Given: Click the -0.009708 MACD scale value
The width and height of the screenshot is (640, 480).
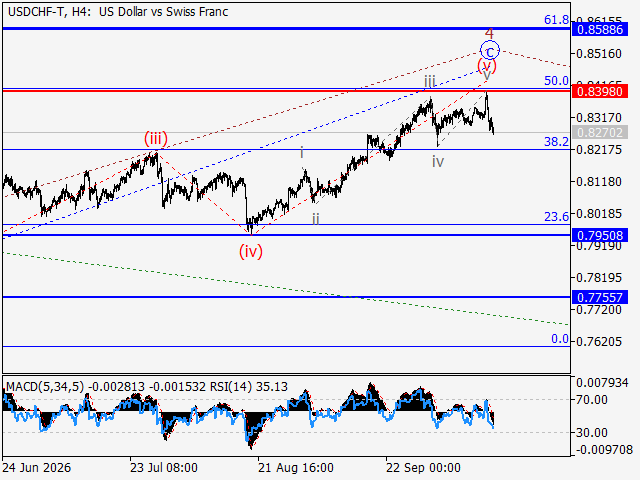Looking at the screenshot, I should [x=604, y=450].
